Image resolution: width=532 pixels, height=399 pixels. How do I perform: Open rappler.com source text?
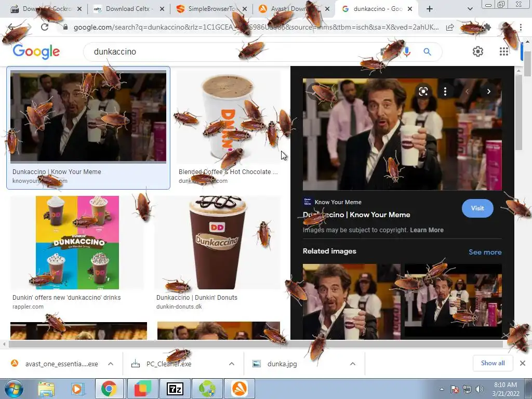point(28,307)
